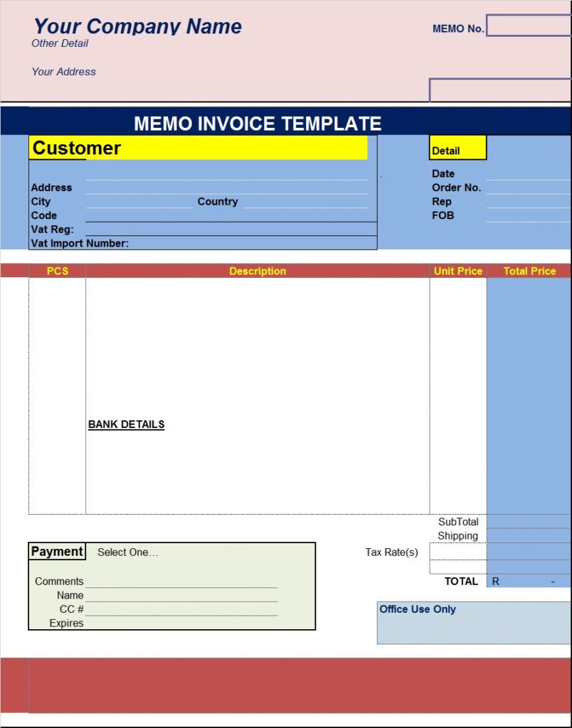Screen dimensions: 572x728
Task: Select the Office Use Only box
Action: point(473,623)
